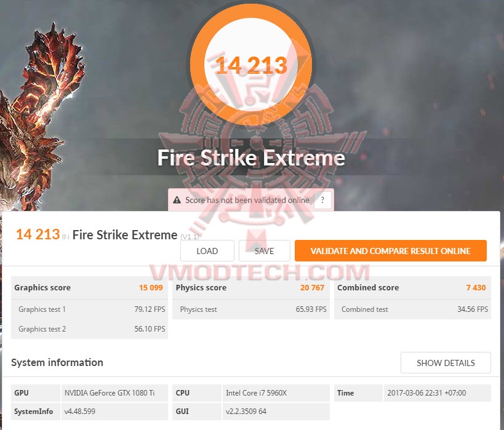This screenshot has height=430, width=504.
Task: Open the question mark help button
Action: 322,200
